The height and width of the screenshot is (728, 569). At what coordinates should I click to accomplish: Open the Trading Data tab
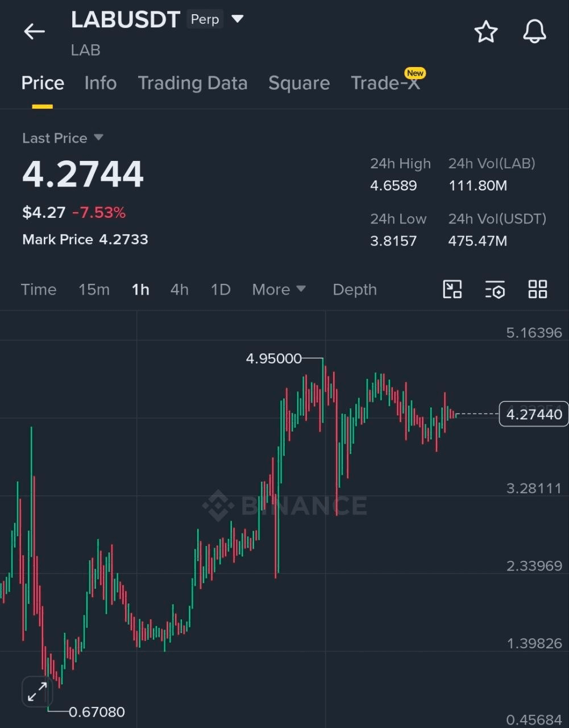click(x=193, y=83)
